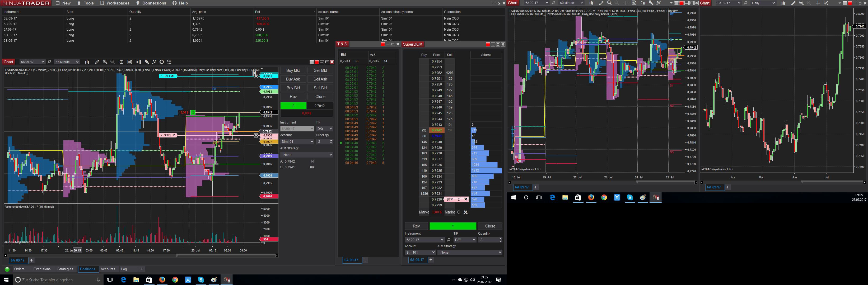Open the Windows notification center

click(499, 280)
